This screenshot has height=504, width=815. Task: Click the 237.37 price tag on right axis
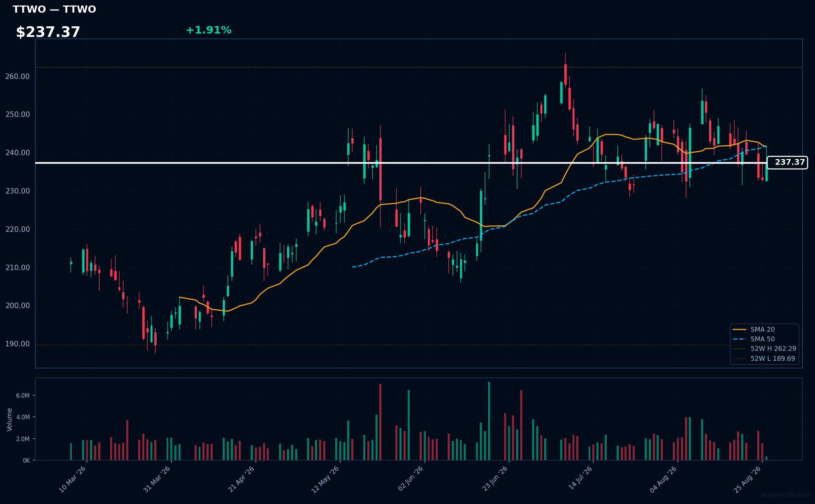tap(787, 162)
